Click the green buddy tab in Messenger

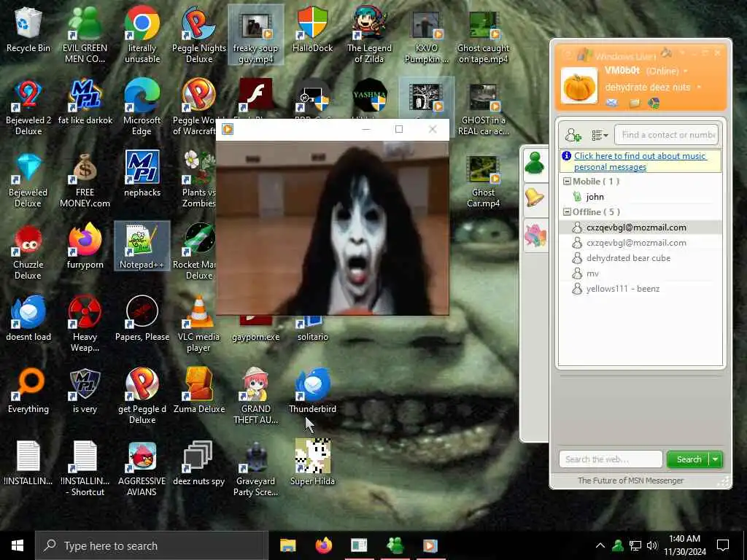(x=535, y=163)
